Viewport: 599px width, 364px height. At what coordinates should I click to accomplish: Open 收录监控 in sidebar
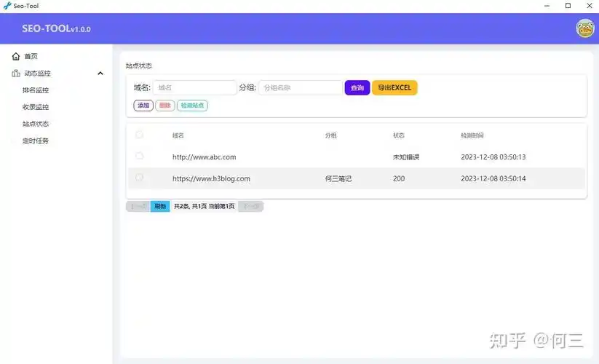point(36,107)
